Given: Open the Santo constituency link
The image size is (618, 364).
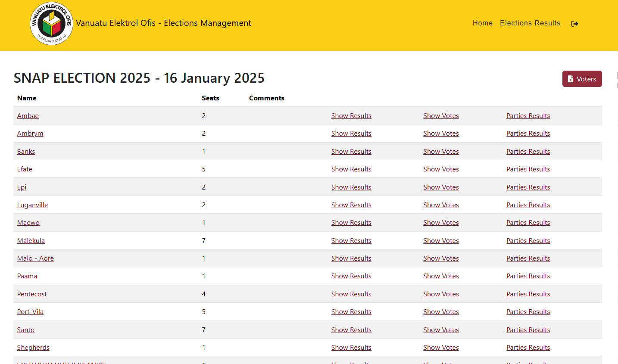Looking at the screenshot, I should click(26, 330).
